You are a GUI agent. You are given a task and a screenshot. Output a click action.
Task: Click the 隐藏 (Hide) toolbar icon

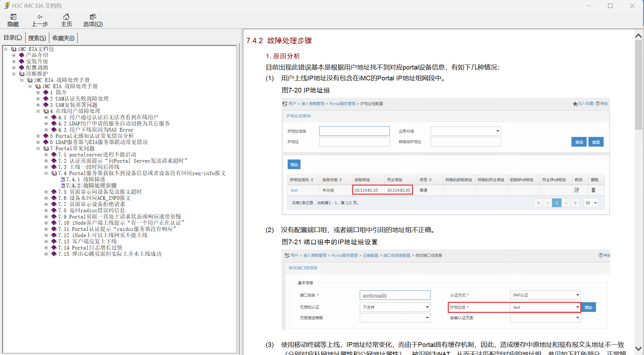point(13,17)
